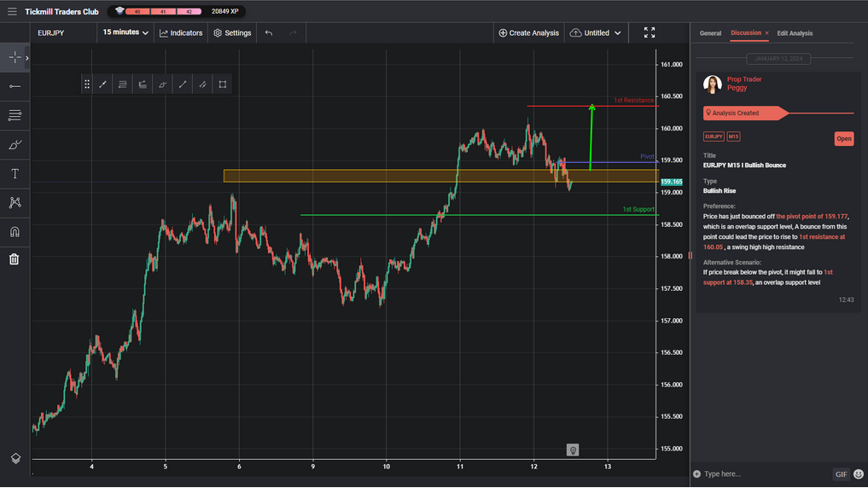Image resolution: width=868 pixels, height=488 pixels.
Task: Switch to the Edit Analysis tab
Action: tap(795, 33)
